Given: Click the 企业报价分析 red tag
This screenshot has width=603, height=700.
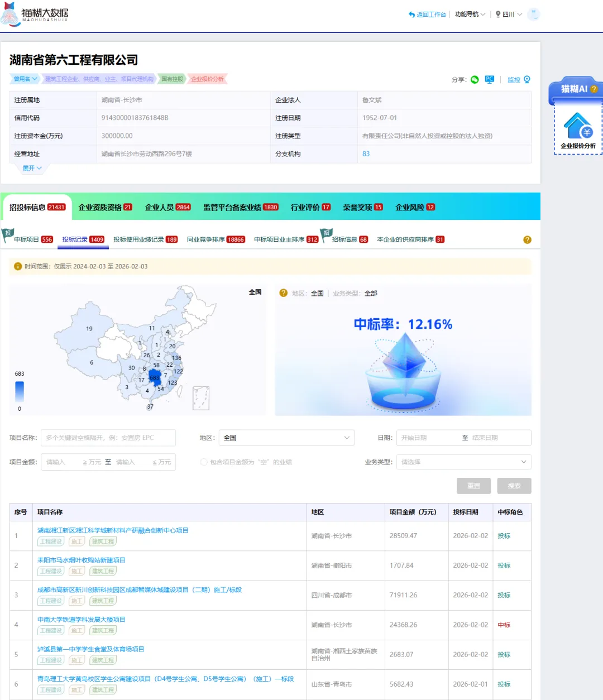Looking at the screenshot, I should click(207, 79).
